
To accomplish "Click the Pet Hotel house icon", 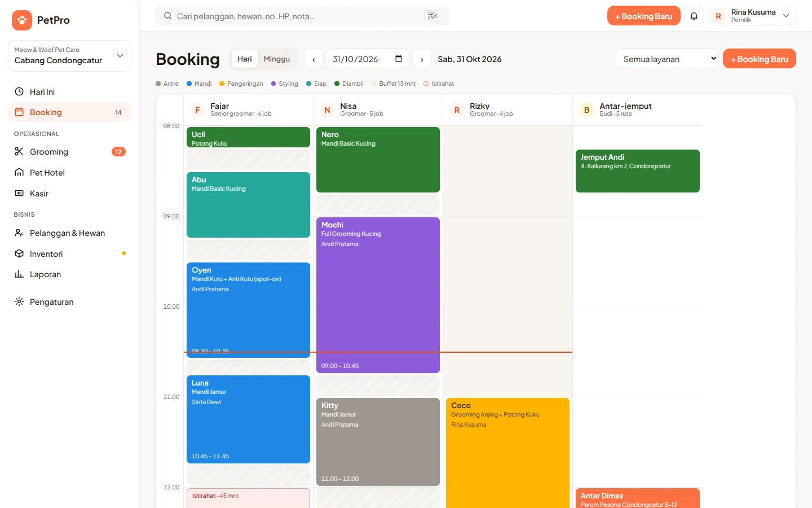I will (19, 172).
